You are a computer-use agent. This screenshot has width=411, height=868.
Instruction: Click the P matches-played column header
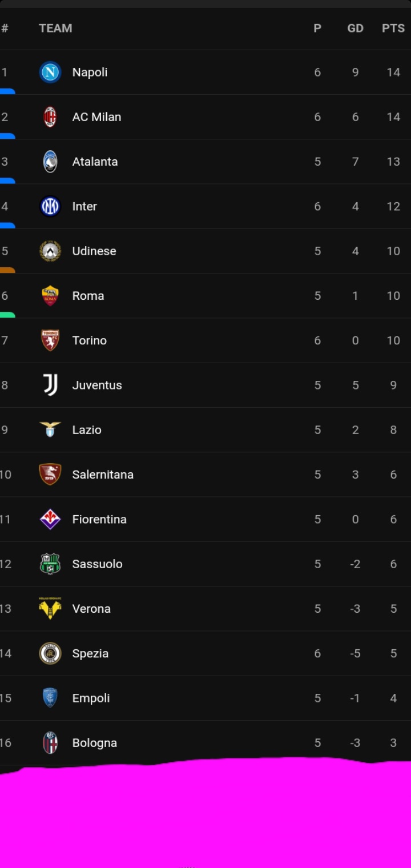[317, 29]
